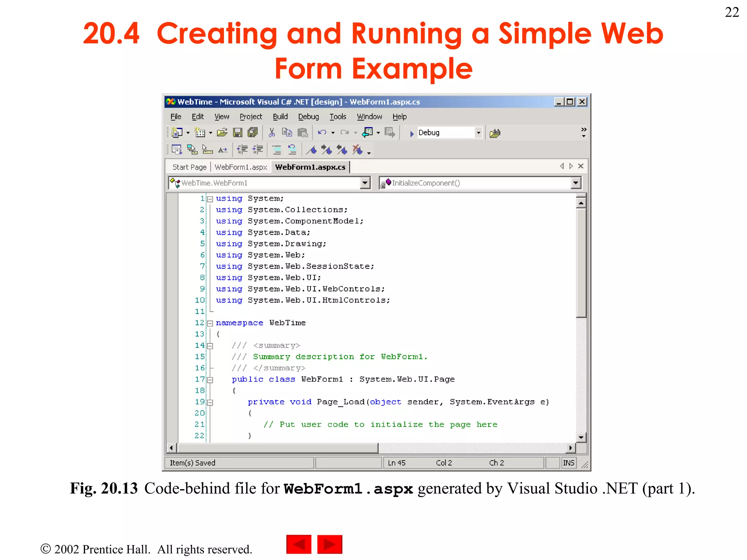Viewport: 747px width, 560px height.
Task: Click the vertical scrollbar up arrow
Action: (581, 203)
